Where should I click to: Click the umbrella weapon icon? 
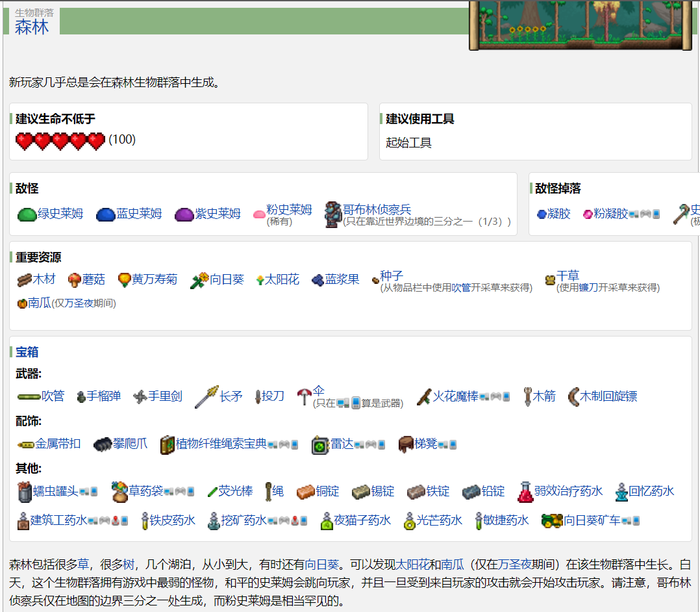(x=304, y=396)
